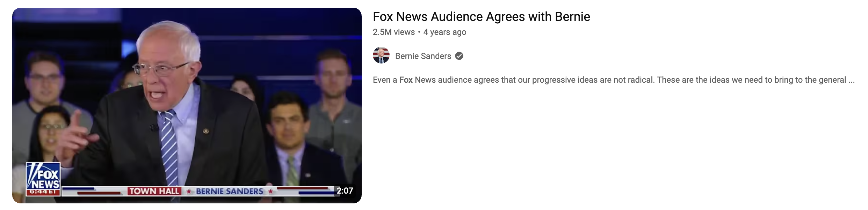Open the Bernie Sanders town hall video thumbnail

click(x=187, y=105)
